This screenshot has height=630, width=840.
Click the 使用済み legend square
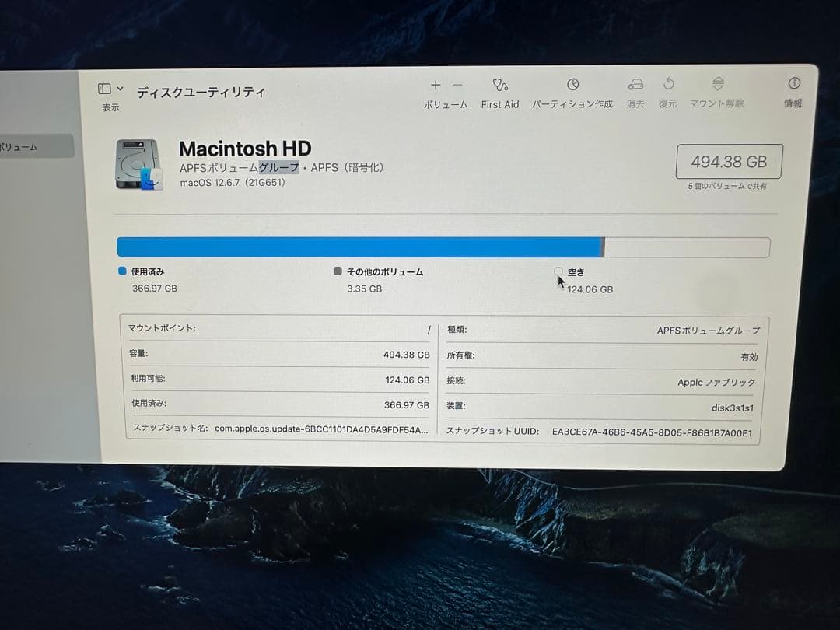(x=121, y=271)
